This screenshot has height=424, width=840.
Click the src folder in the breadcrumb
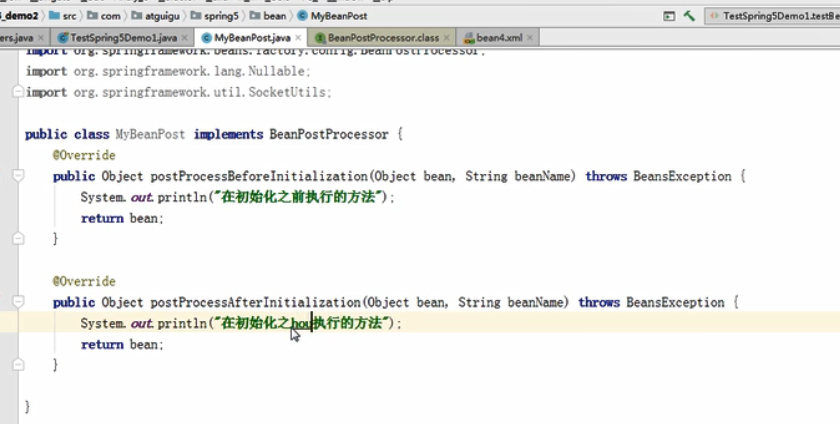[x=63, y=16]
